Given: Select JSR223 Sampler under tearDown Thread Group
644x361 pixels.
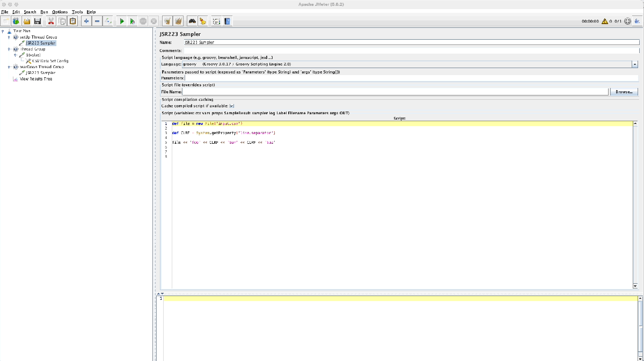Looking at the screenshot, I should point(41,73).
